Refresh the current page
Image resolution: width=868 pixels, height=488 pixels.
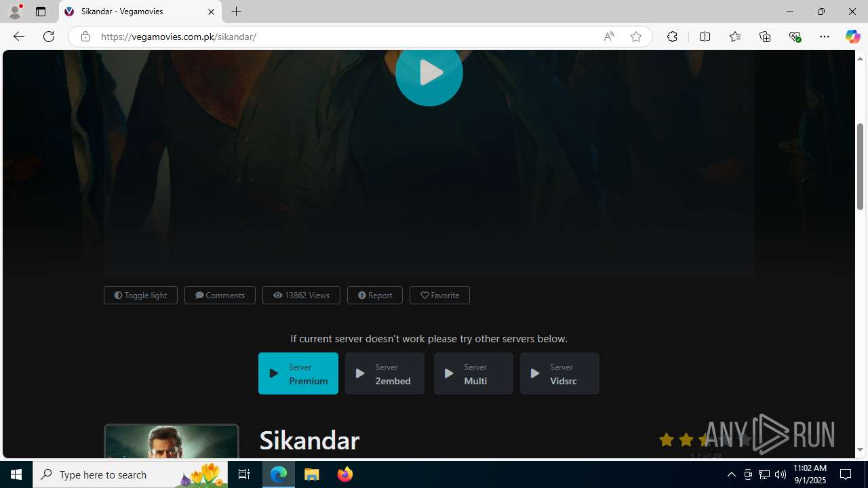pos(49,37)
